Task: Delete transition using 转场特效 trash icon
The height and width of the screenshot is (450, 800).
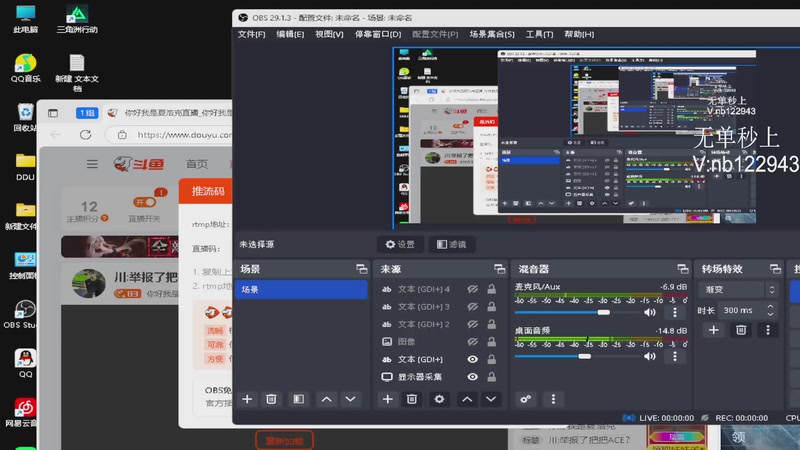Action: (741, 330)
